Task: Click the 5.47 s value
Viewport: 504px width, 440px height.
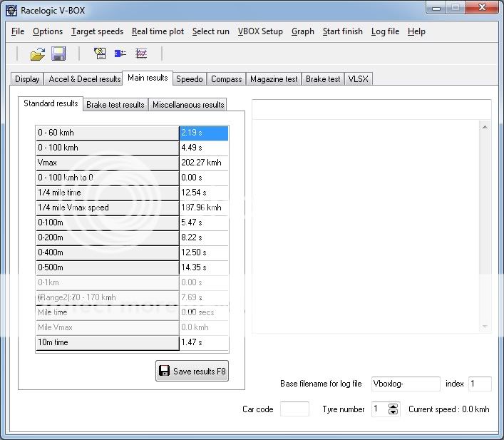Action: 204,222
